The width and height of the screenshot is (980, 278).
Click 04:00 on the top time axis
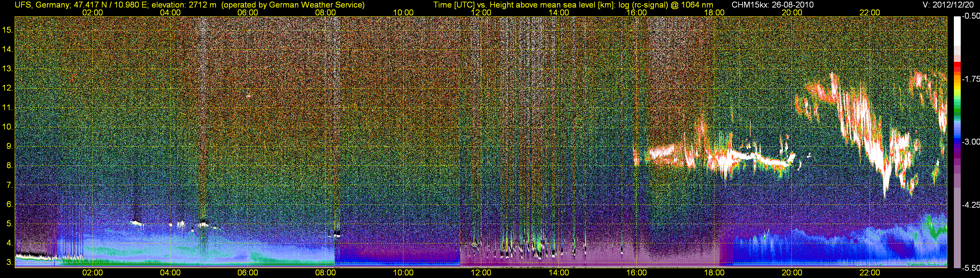(x=170, y=12)
